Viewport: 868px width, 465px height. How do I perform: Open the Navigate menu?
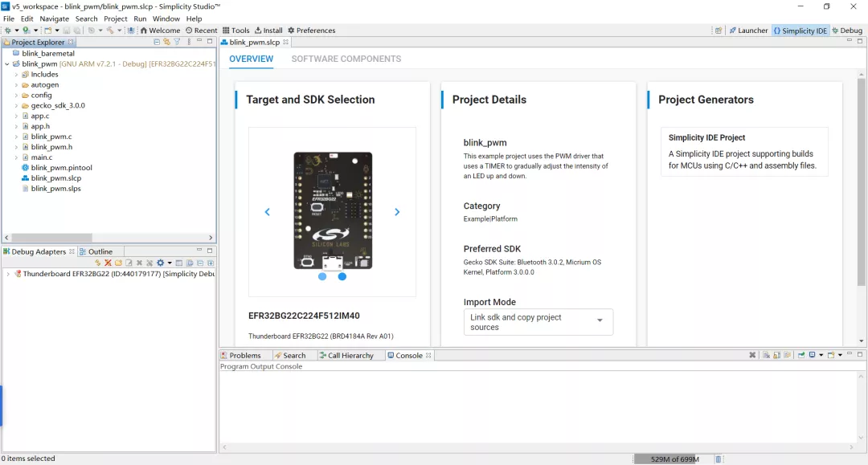[55, 18]
